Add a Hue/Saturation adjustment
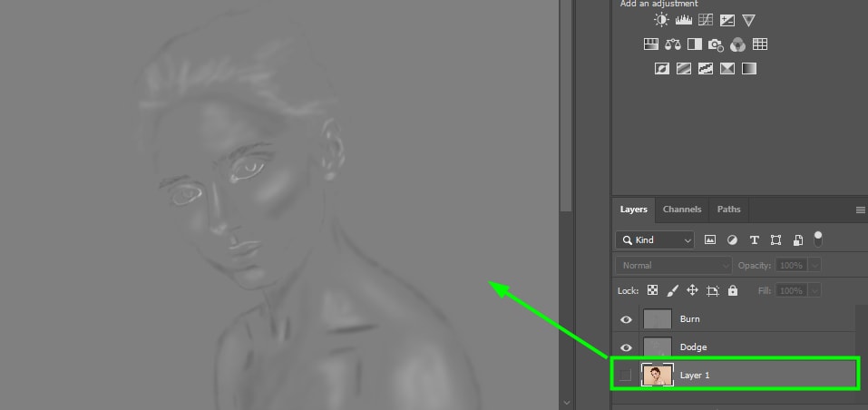The height and width of the screenshot is (410, 868). point(651,44)
